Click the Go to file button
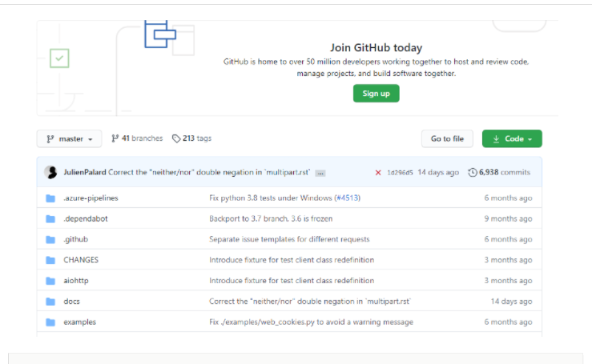 (x=447, y=139)
